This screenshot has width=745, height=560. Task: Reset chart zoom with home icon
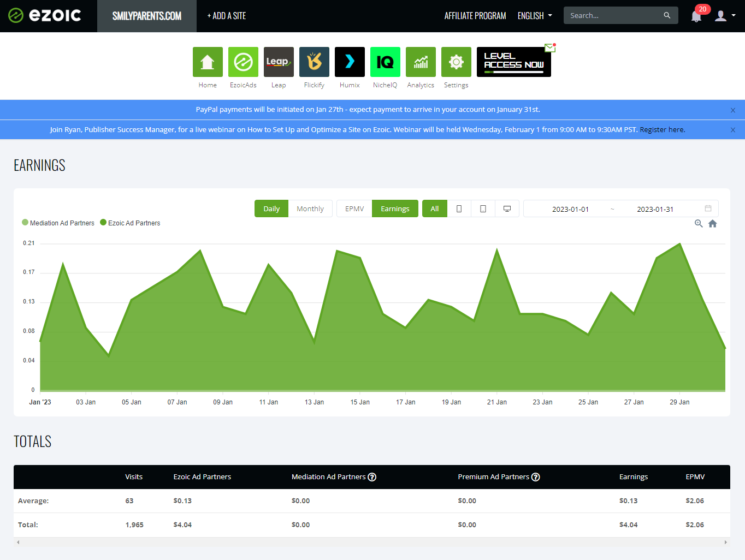click(x=713, y=223)
